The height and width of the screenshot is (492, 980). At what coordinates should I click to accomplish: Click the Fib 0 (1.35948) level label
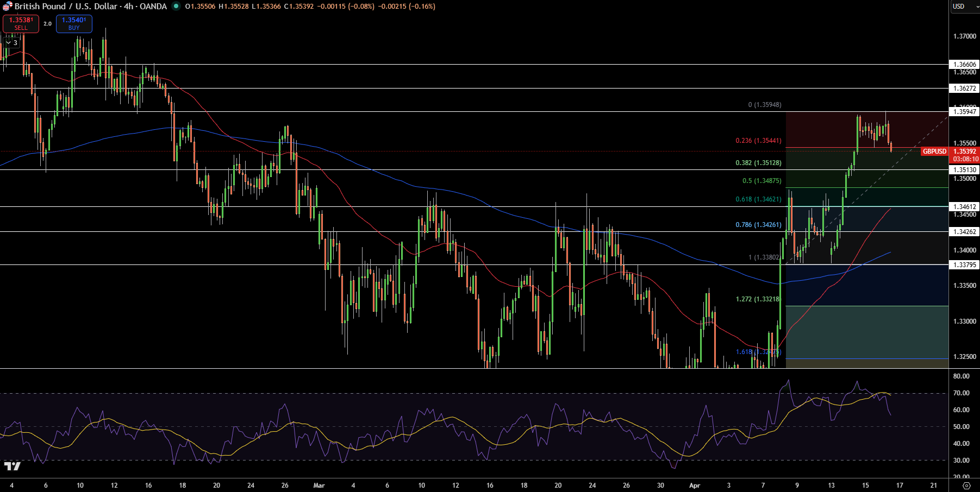tap(765, 105)
